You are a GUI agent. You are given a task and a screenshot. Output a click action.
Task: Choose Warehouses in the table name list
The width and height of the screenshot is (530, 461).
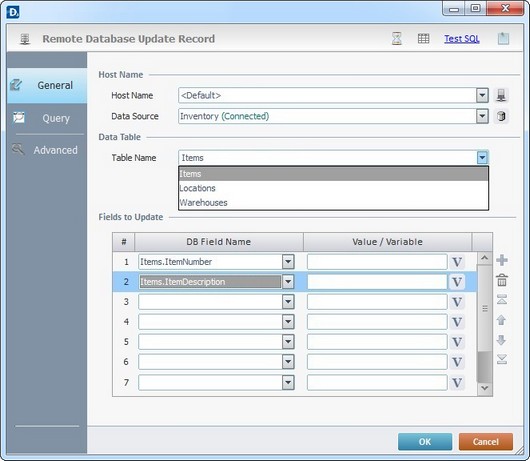[x=333, y=203]
